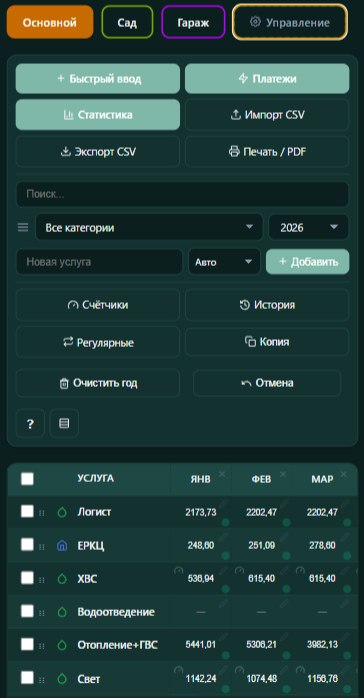Click the drop icon in ХВС row
The height and width of the screenshot is (698, 364).
(62, 579)
